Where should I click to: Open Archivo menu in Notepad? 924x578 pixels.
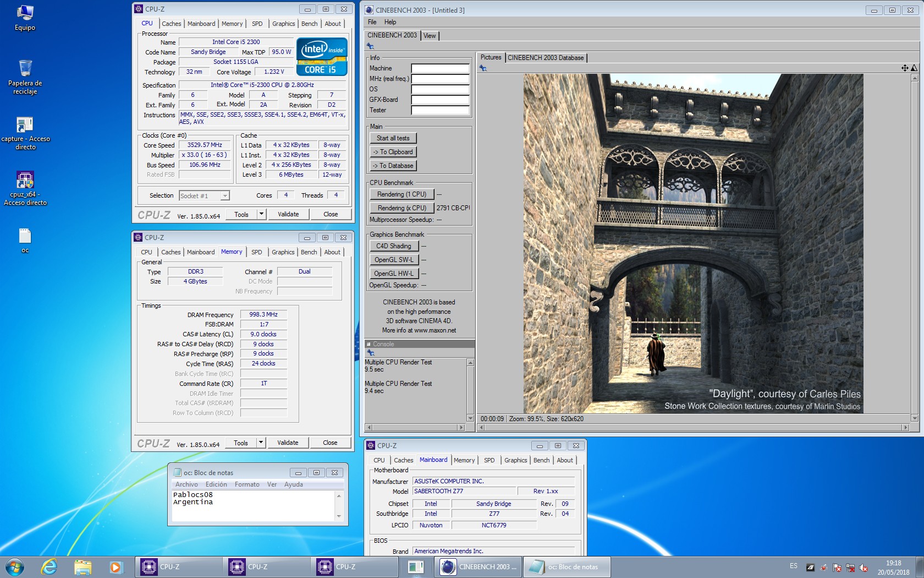[186, 484]
